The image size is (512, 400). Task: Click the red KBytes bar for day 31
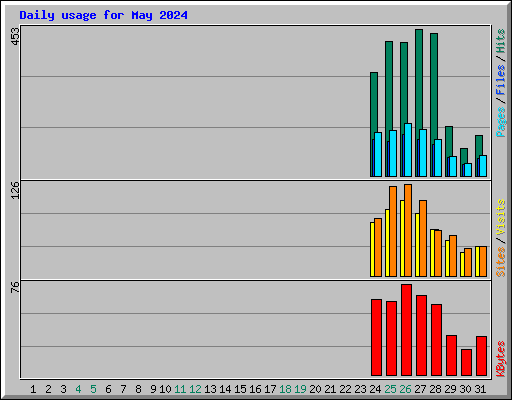click(x=481, y=356)
